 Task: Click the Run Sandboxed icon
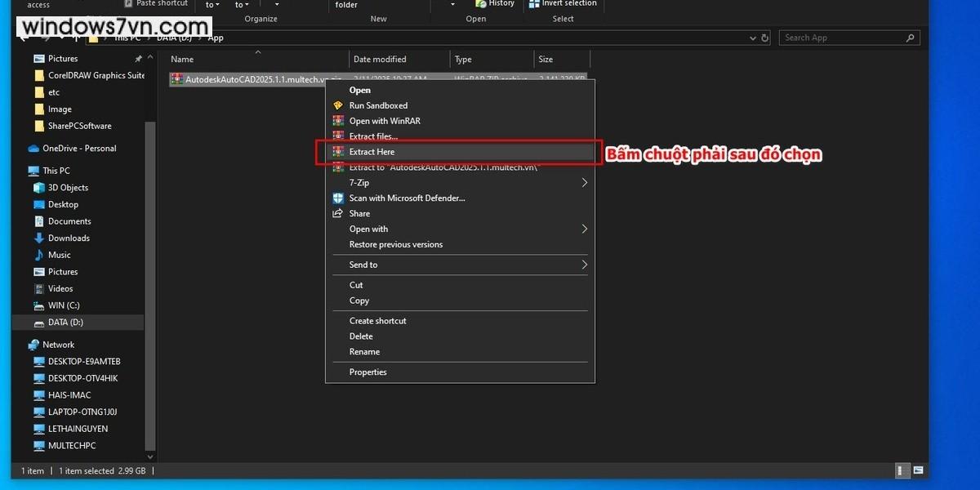tap(338, 105)
